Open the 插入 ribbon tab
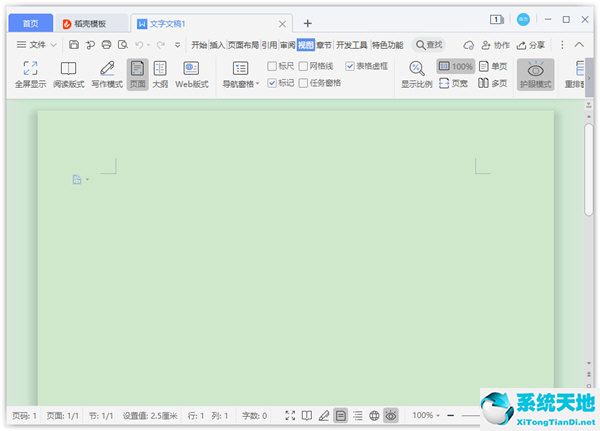 [x=217, y=45]
